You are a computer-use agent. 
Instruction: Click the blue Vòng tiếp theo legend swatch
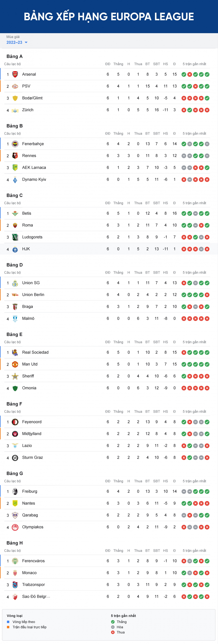coord(8,622)
